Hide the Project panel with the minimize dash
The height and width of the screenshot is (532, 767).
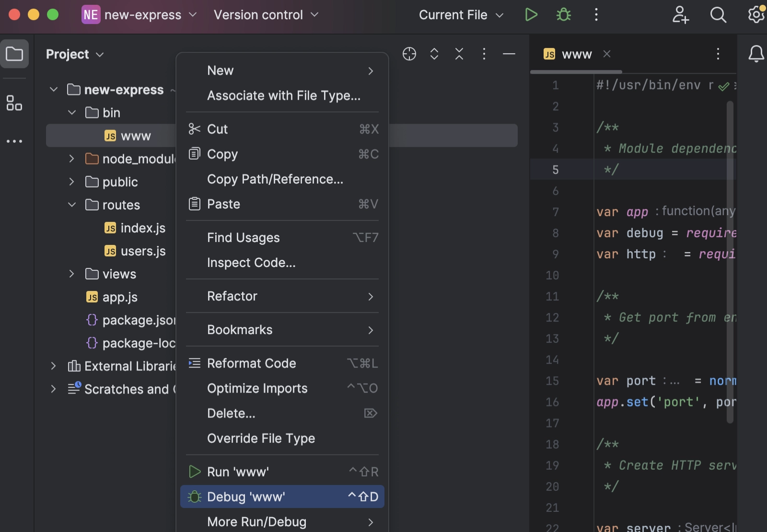509,54
